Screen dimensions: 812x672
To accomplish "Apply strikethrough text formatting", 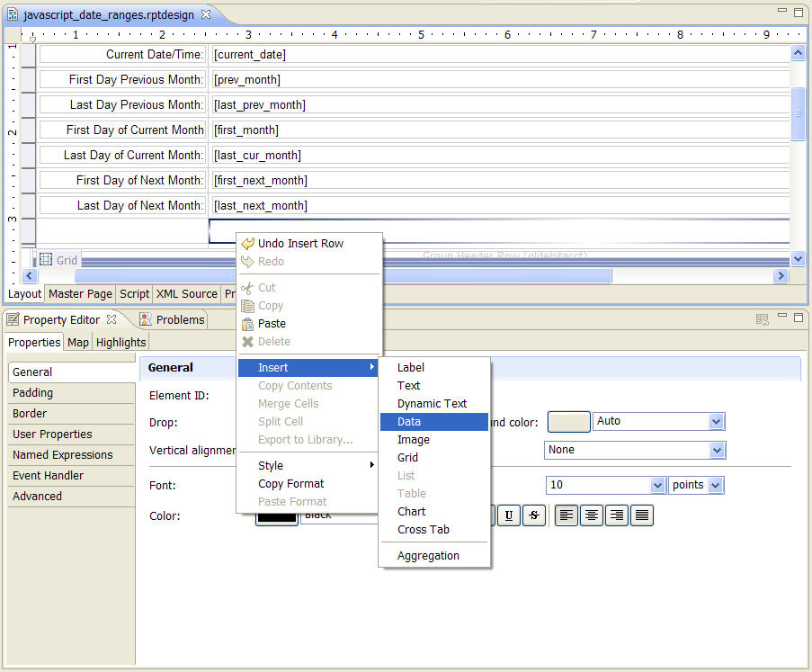I will 532,515.
